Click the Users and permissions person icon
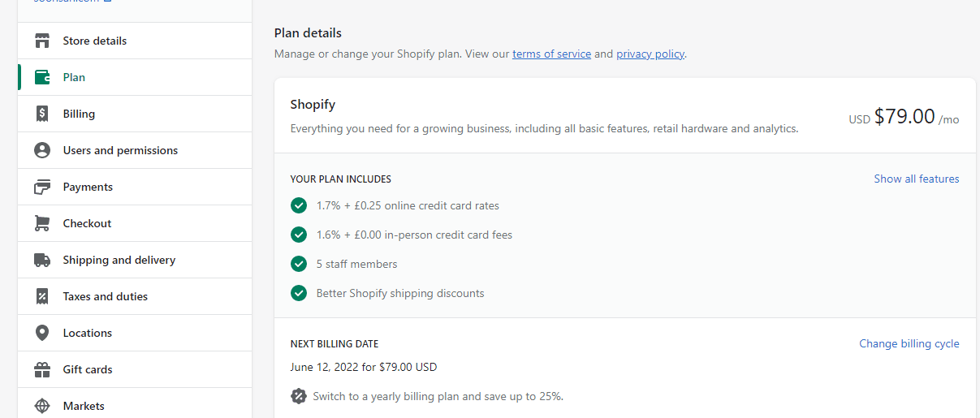Image resolution: width=980 pixels, height=418 pixels. tap(42, 150)
